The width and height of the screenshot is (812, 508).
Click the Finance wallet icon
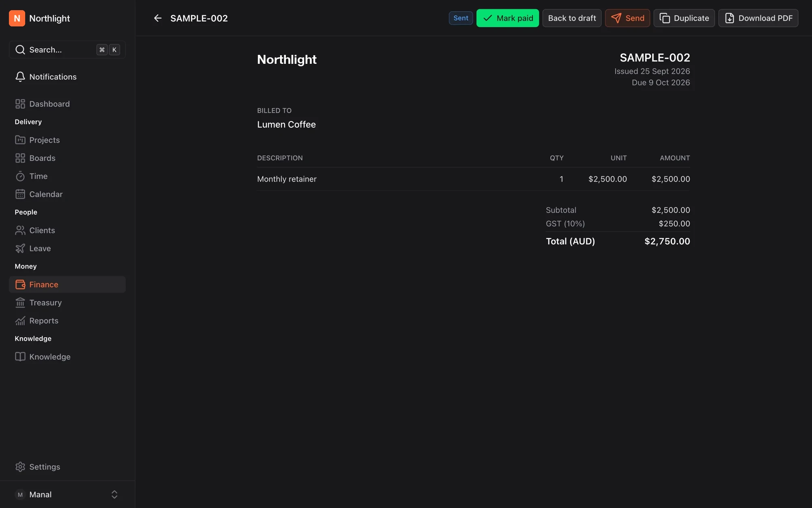pos(20,284)
